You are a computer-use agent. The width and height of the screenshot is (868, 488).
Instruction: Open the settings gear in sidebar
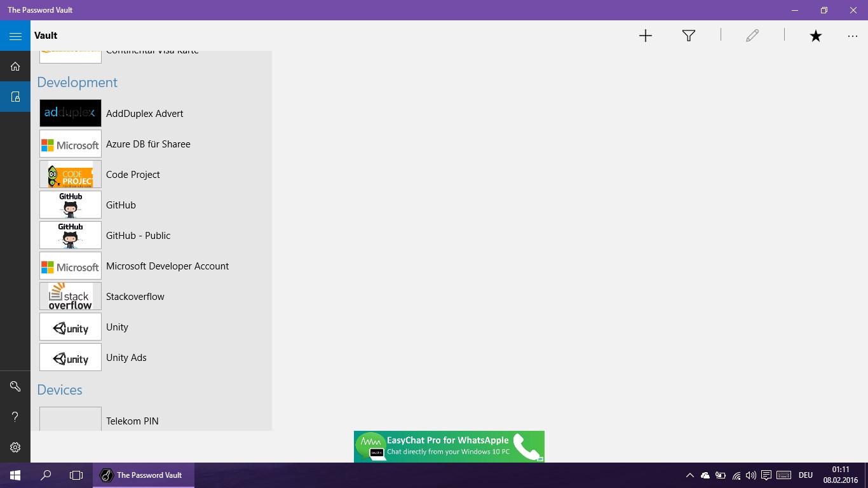tap(15, 447)
